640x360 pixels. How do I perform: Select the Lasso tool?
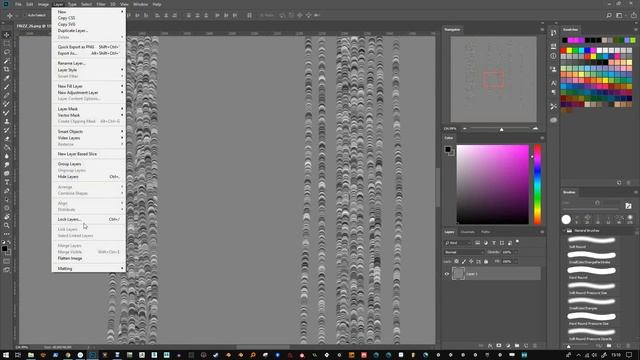point(7,52)
